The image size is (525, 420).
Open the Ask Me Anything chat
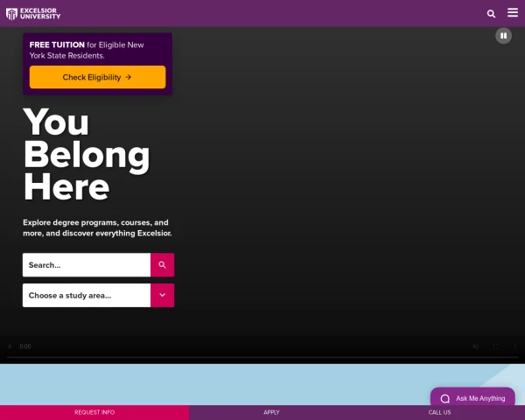click(472, 398)
